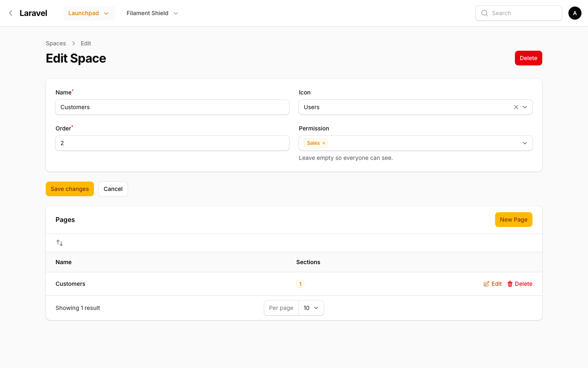Click the Sections column header
Screen dimensions: 588x368
pos(308,262)
